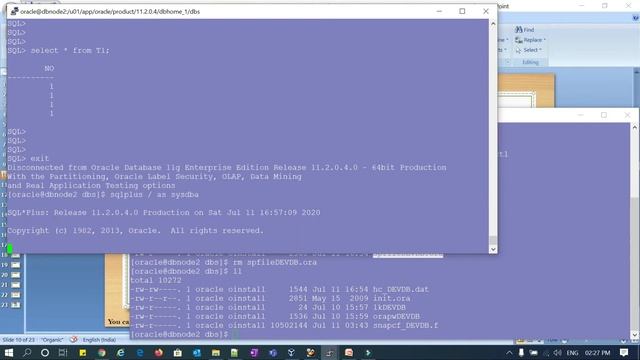Show hidden system tray icons

point(509,353)
